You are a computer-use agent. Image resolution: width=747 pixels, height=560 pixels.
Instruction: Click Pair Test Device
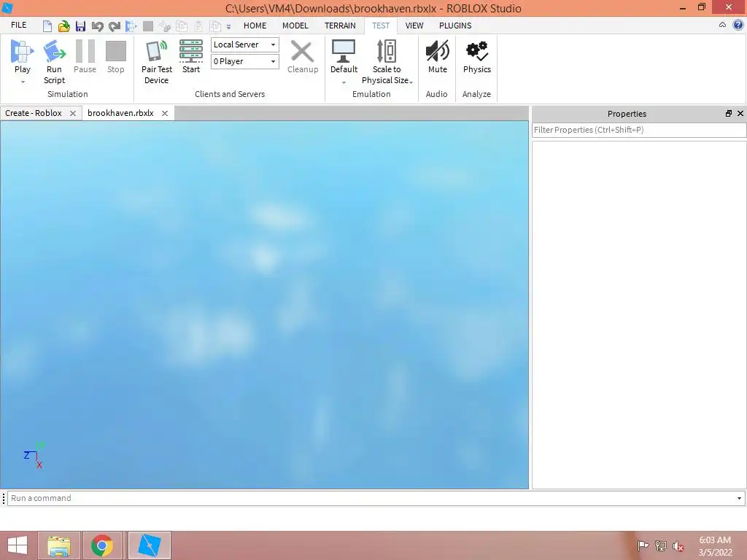pyautogui.click(x=156, y=62)
